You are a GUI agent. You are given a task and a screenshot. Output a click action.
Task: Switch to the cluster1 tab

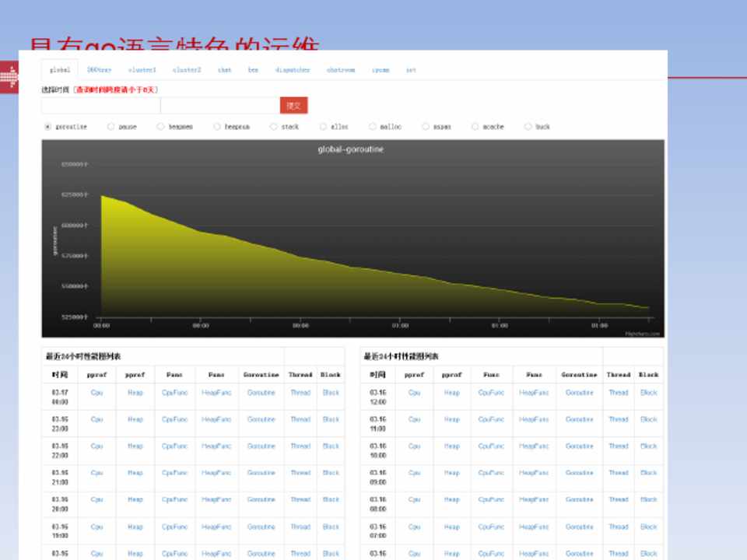coord(142,70)
